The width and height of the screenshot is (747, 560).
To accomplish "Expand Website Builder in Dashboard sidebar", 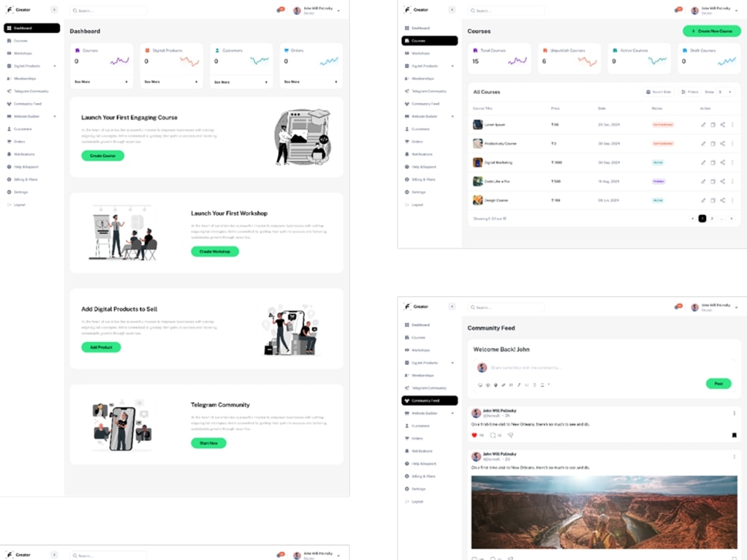I will pos(55,116).
